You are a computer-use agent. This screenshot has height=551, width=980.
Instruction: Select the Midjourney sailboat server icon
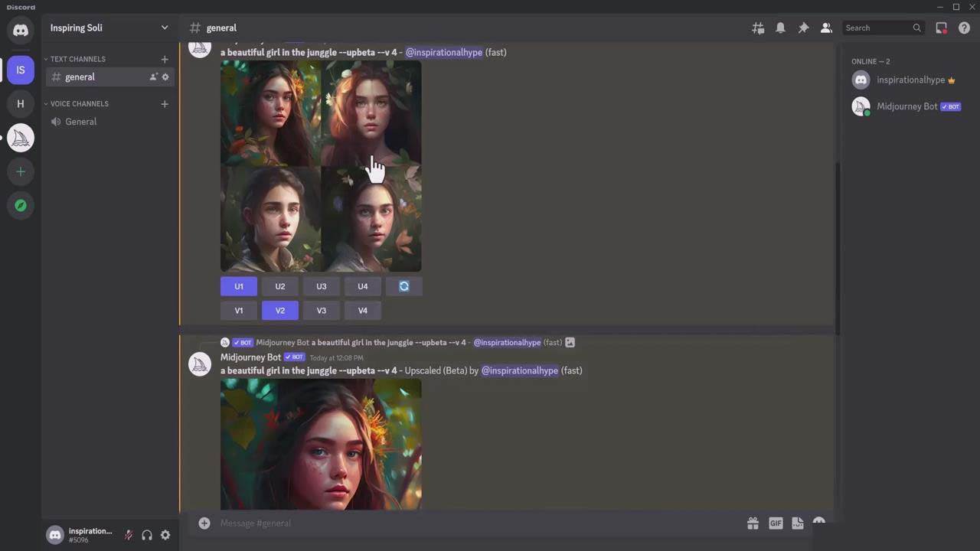point(21,138)
